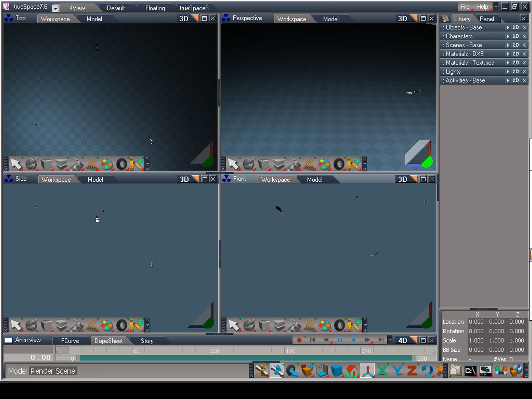Expand the Lights library arrow

click(x=508, y=72)
